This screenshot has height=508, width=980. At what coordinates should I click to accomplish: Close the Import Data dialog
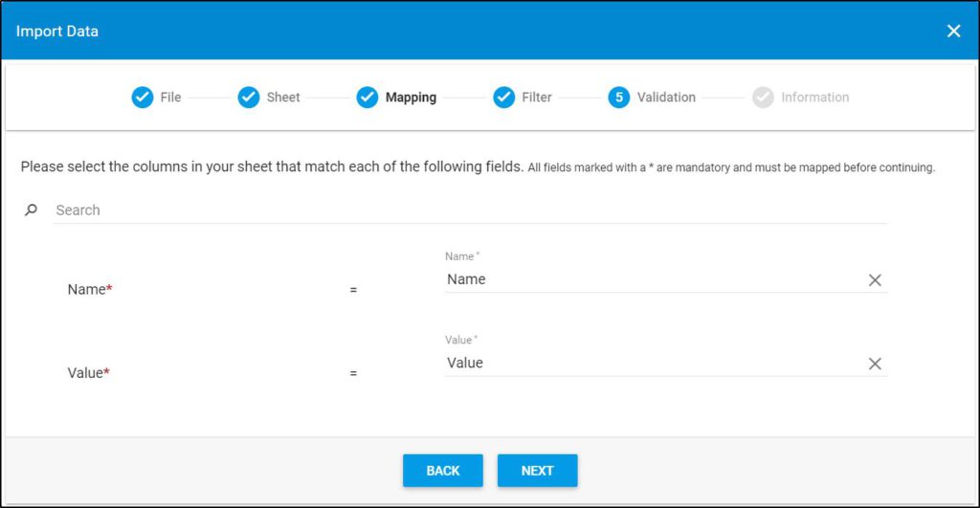[954, 31]
